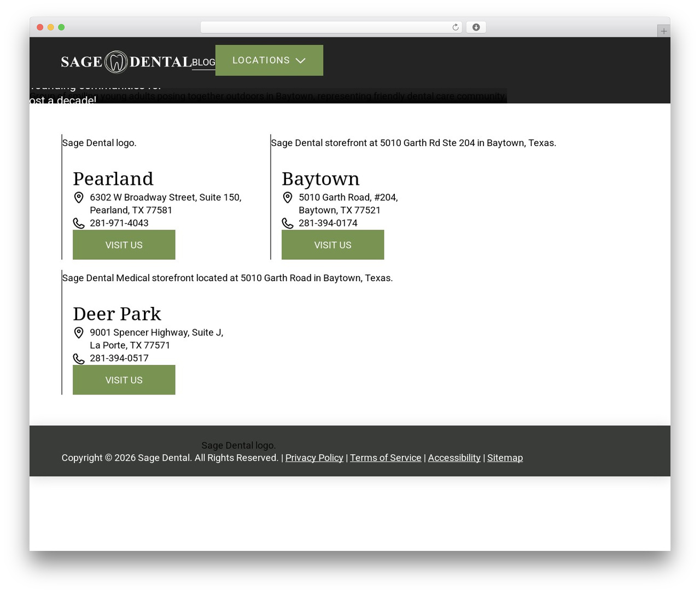Open Baytown address 5010 Garth Road

[348, 204]
